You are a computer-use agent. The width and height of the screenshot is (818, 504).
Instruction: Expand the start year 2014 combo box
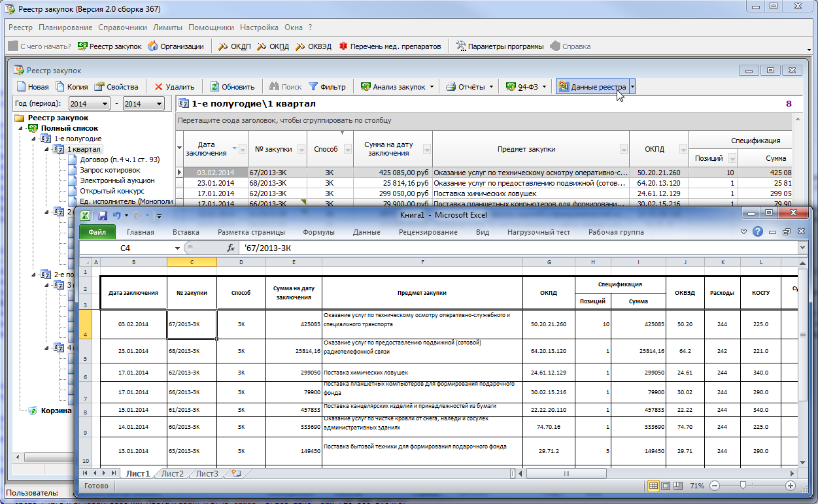(x=105, y=104)
